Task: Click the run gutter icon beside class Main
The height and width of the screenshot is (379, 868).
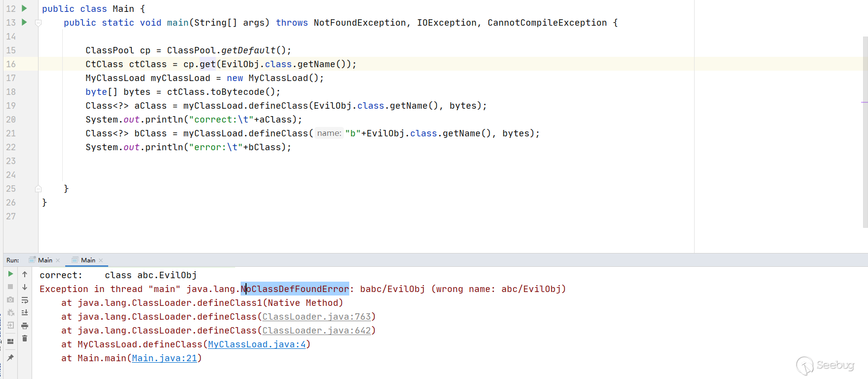Action: (24, 8)
